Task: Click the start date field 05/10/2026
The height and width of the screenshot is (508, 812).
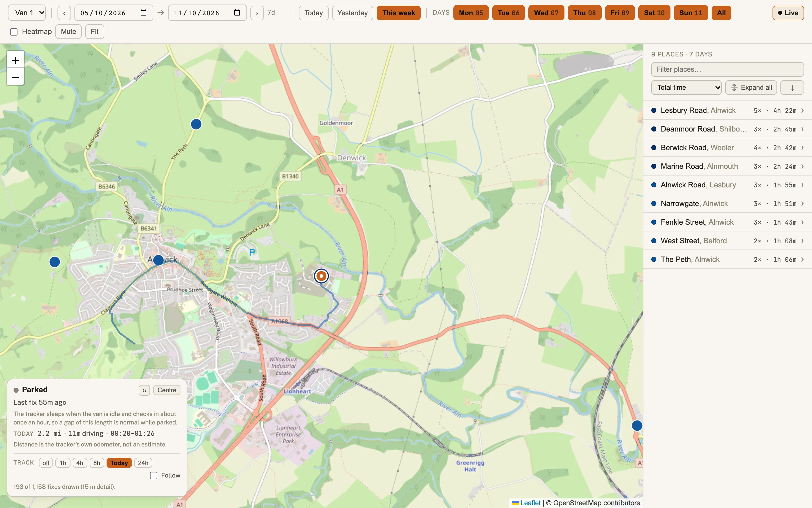Action: (x=114, y=13)
